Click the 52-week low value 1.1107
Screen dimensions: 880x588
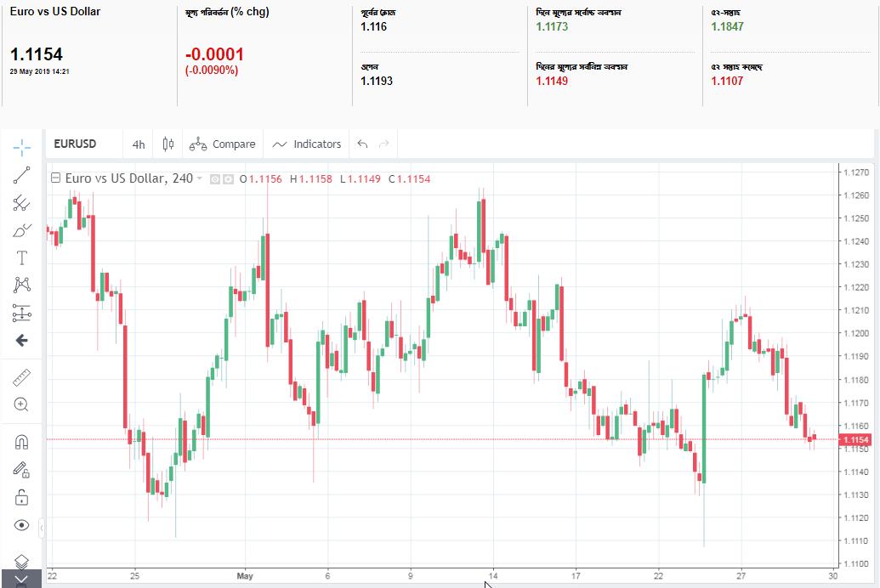(727, 81)
